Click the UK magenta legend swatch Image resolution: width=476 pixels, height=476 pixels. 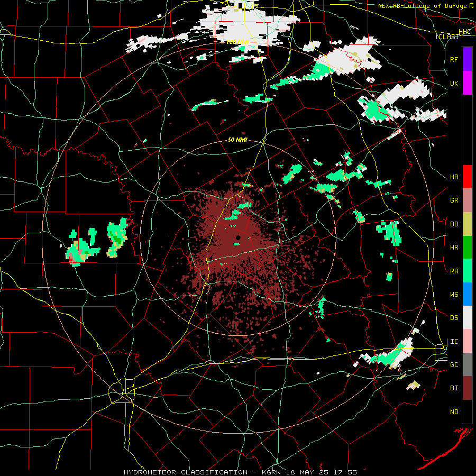(x=467, y=83)
